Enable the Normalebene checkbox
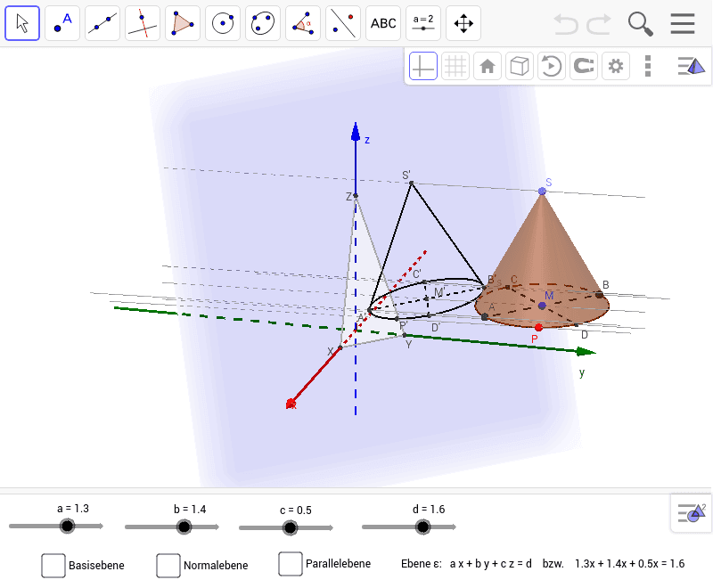The height and width of the screenshot is (588, 713). [168, 565]
